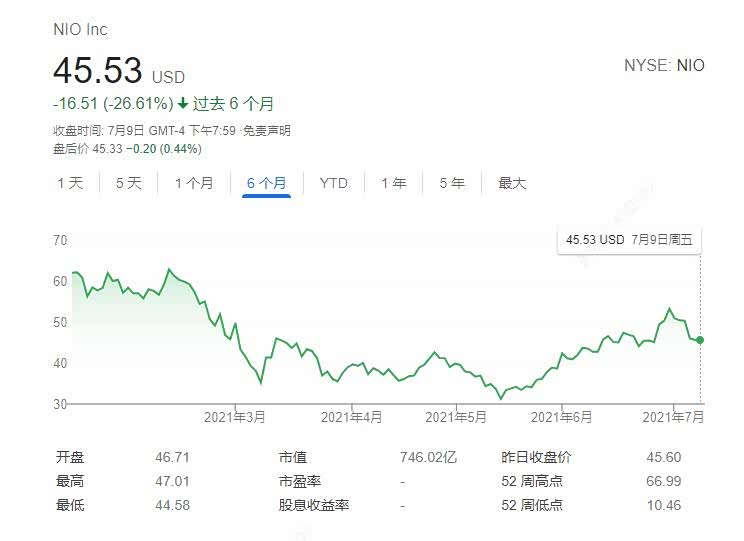Click the green endpoint dot on chart
This screenshot has width=744, height=541.
pos(700,340)
